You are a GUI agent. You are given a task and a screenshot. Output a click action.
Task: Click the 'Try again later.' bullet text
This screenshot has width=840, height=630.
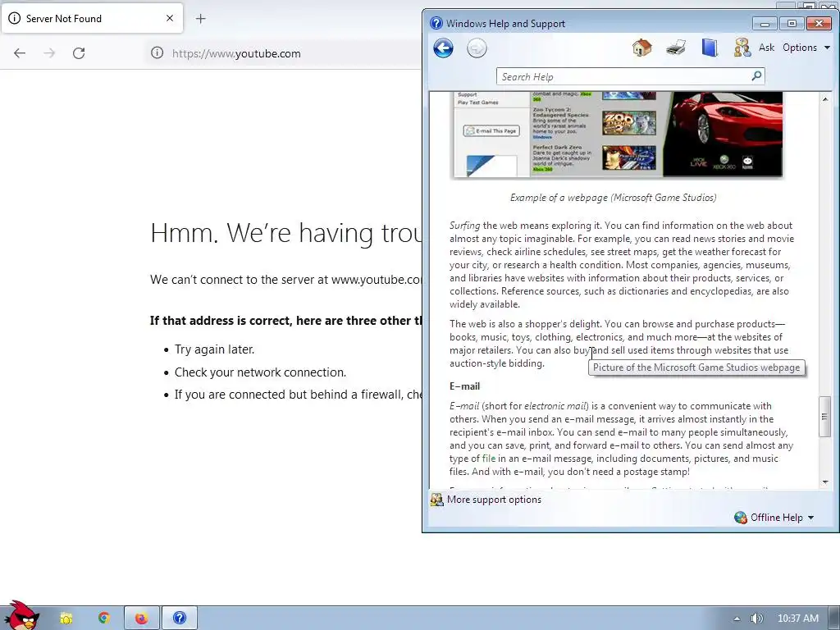point(214,349)
